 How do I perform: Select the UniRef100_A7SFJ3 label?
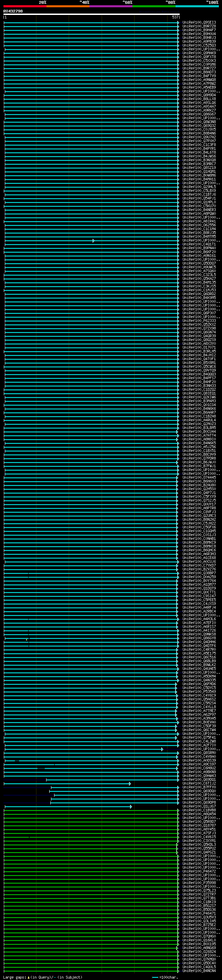199,833
